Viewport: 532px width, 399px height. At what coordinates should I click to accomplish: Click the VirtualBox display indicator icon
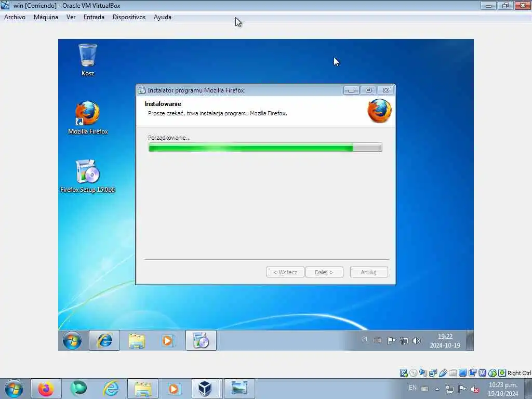tap(462, 373)
